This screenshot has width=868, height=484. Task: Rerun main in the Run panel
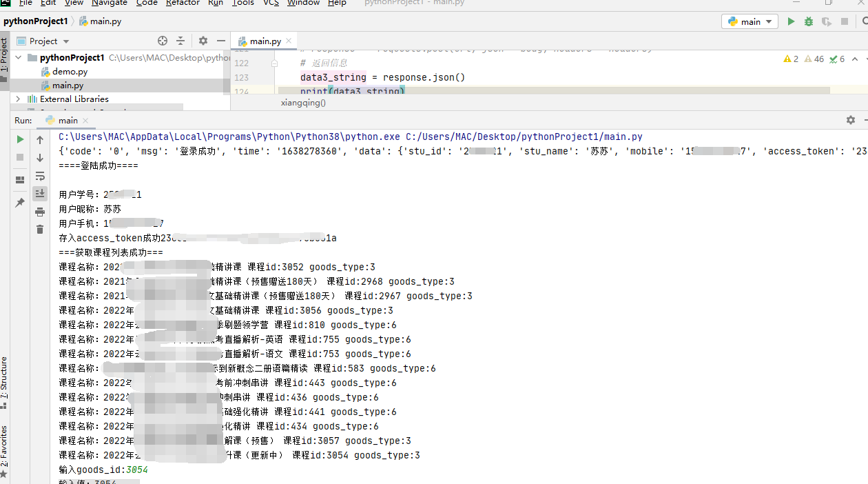(x=20, y=139)
